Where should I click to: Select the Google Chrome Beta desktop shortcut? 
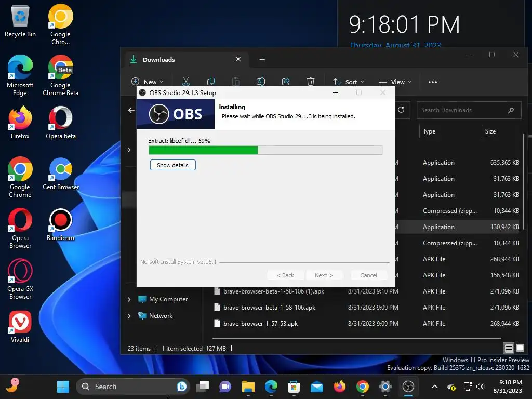coord(60,75)
